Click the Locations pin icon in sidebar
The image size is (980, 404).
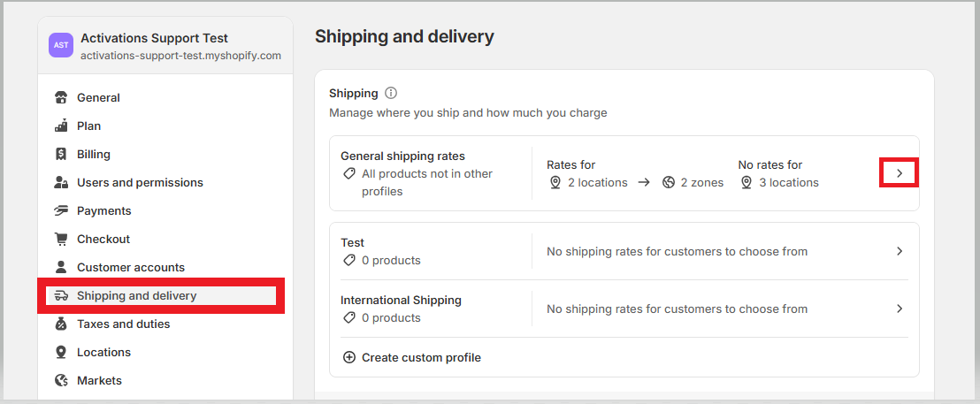click(61, 352)
